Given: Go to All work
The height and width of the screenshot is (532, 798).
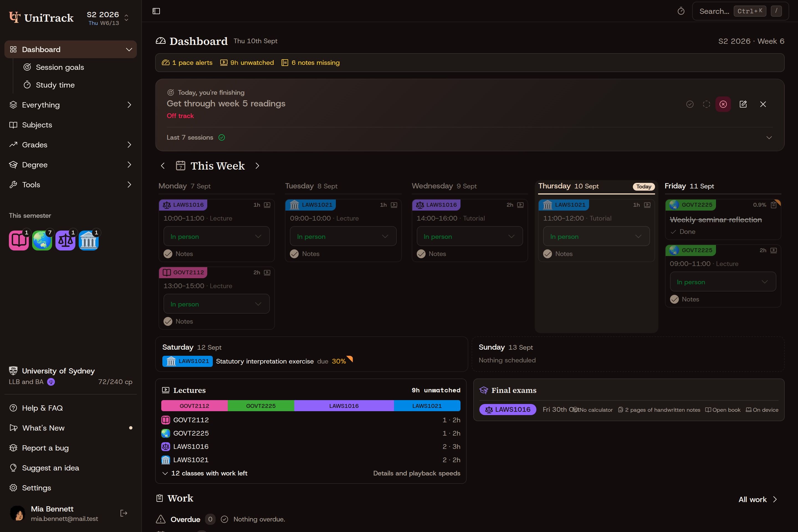Looking at the screenshot, I should click(758, 499).
